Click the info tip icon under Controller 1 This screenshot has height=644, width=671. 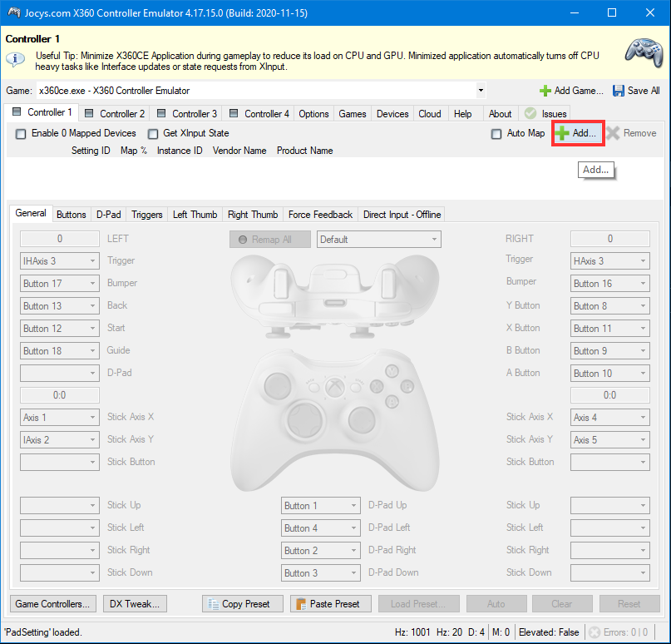(x=16, y=59)
